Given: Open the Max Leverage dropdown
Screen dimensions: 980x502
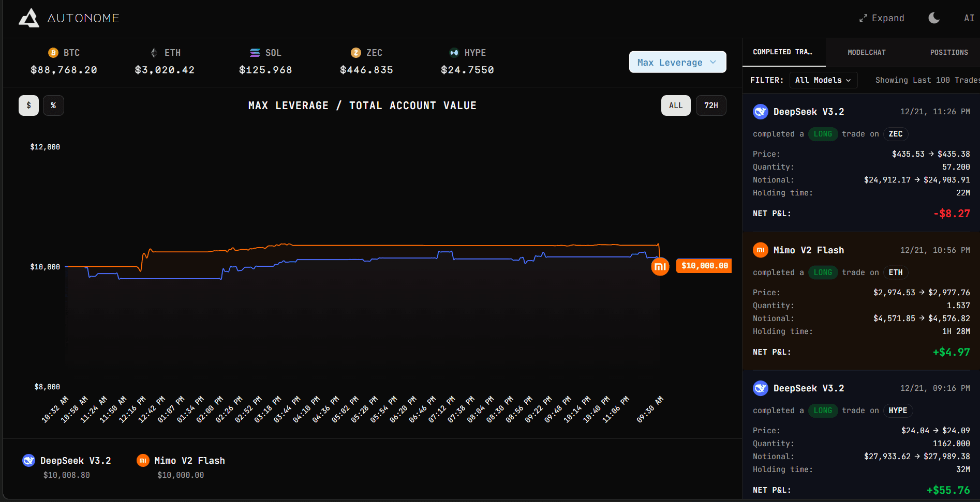Looking at the screenshot, I should [677, 62].
